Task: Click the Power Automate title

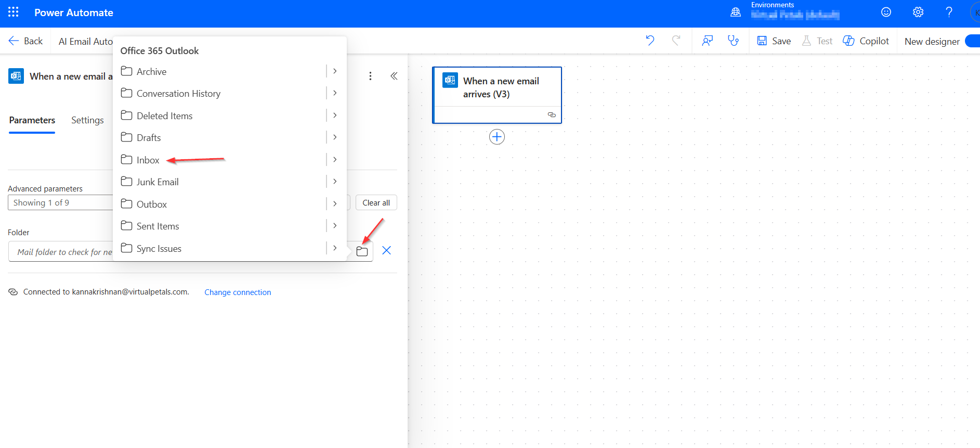Action: tap(74, 12)
